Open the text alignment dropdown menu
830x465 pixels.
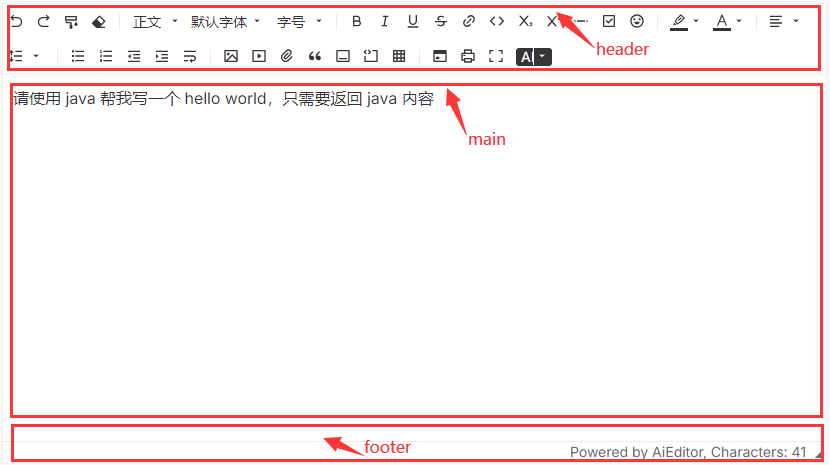784,21
